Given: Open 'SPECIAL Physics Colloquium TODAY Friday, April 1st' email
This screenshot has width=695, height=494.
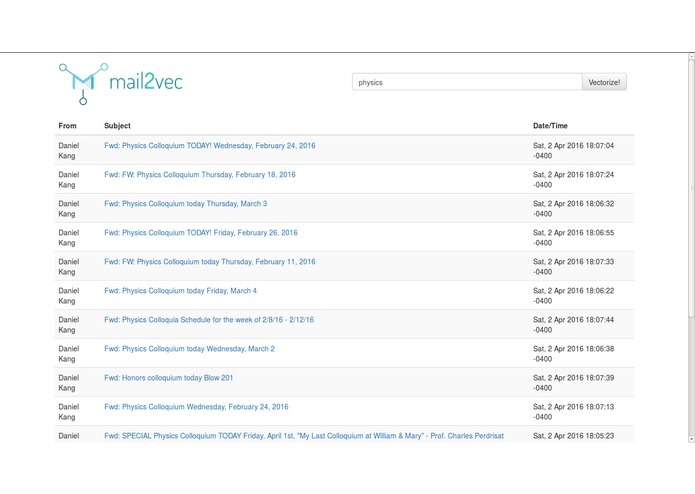Looking at the screenshot, I should coord(304,436).
